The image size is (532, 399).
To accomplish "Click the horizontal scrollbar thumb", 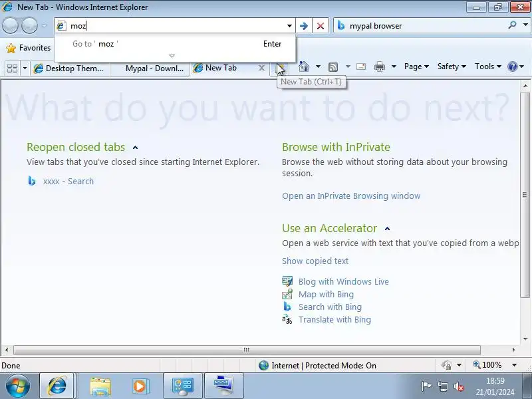I will coord(247,350).
